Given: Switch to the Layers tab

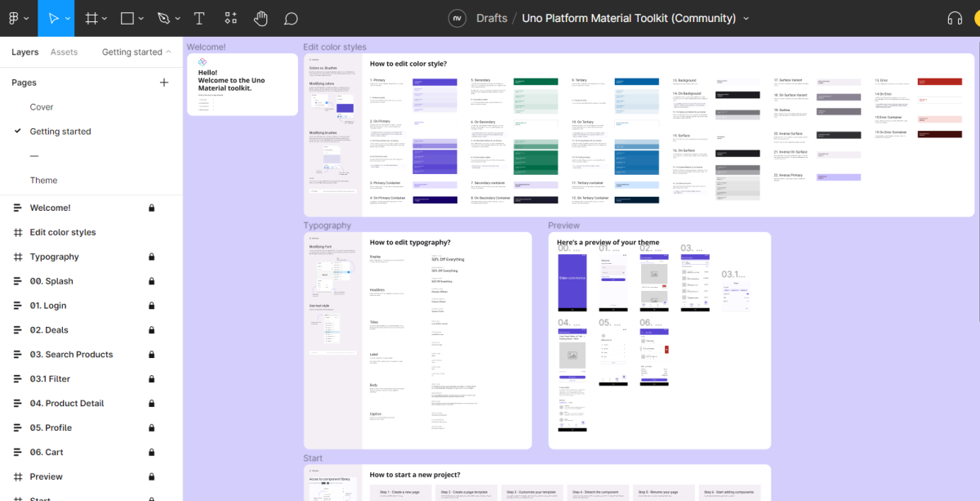Looking at the screenshot, I should point(24,51).
